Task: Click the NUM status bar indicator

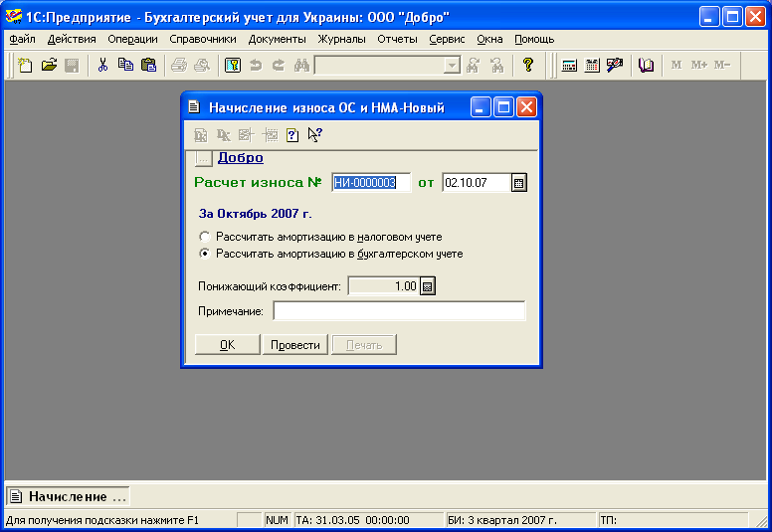Action: pyautogui.click(x=277, y=520)
